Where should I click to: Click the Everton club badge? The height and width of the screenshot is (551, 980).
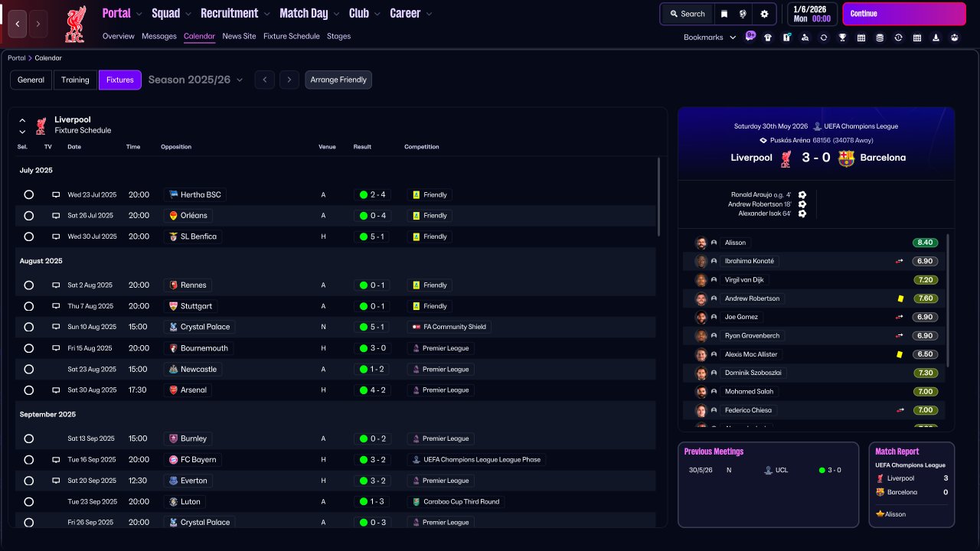point(174,481)
